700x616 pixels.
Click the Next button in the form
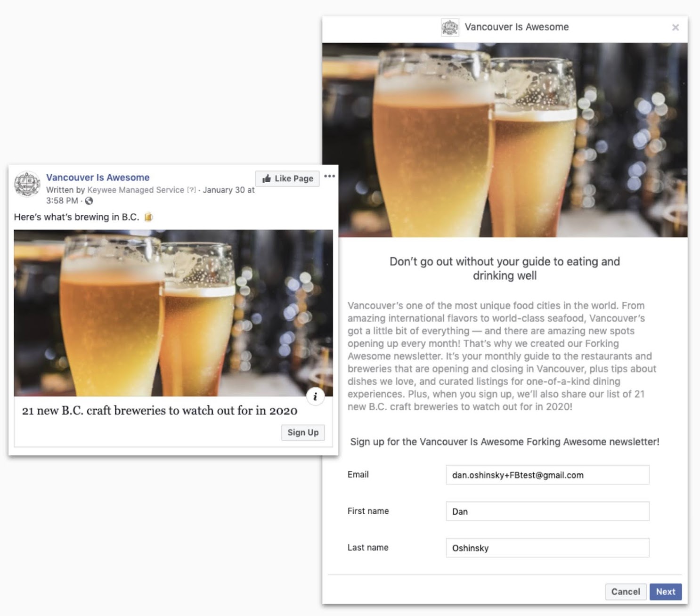(x=666, y=592)
